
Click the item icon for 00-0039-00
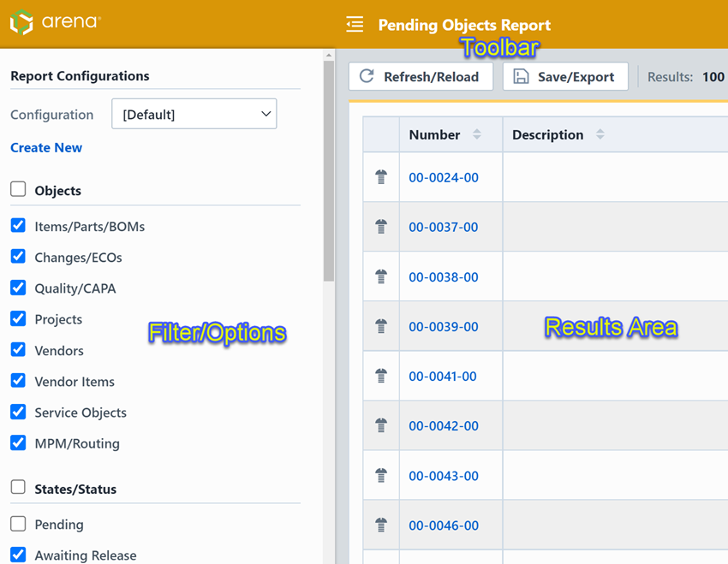[381, 326]
